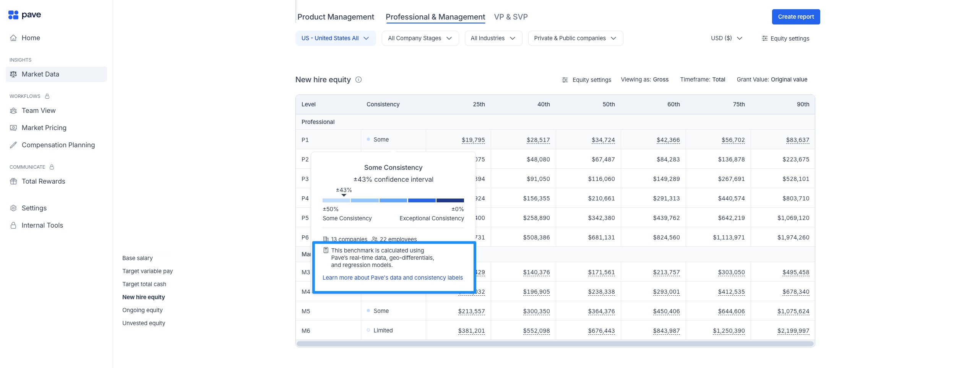980x368 pixels.
Task: Change currency using USD ($) dropdown
Action: point(726,38)
